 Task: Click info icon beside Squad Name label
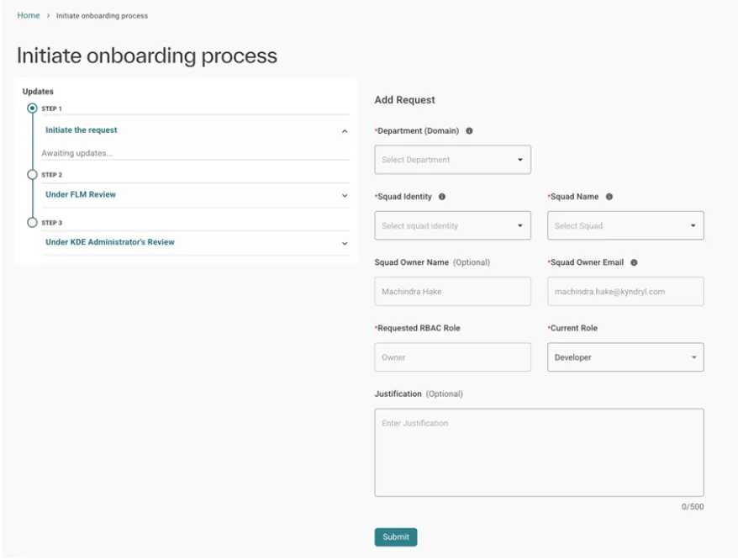[x=609, y=197]
